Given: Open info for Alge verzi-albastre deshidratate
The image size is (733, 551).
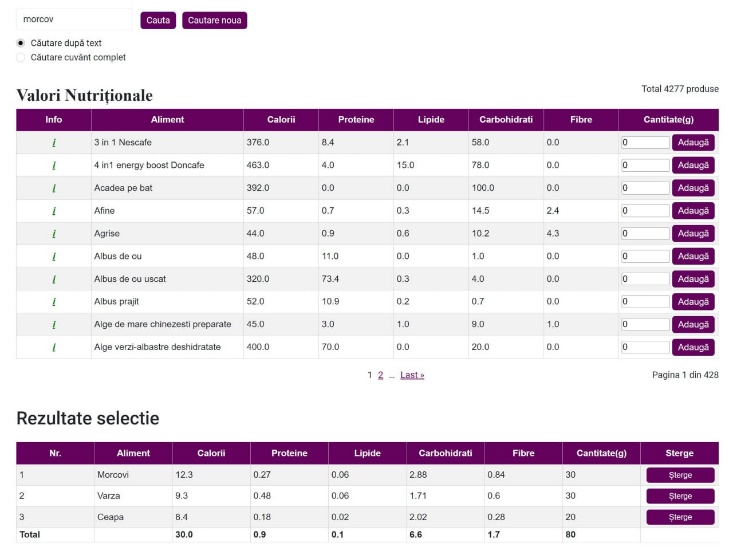Looking at the screenshot, I should coord(54,347).
